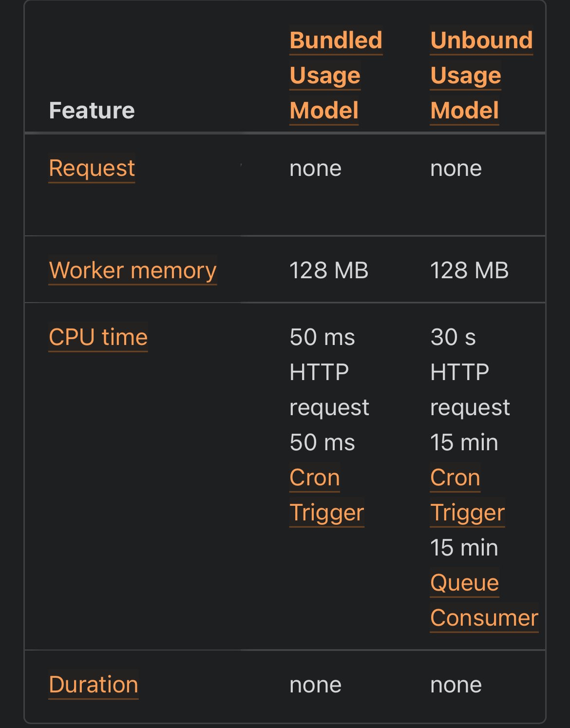The width and height of the screenshot is (570, 728).
Task: Follow the Request feature link
Action: pos(92,168)
